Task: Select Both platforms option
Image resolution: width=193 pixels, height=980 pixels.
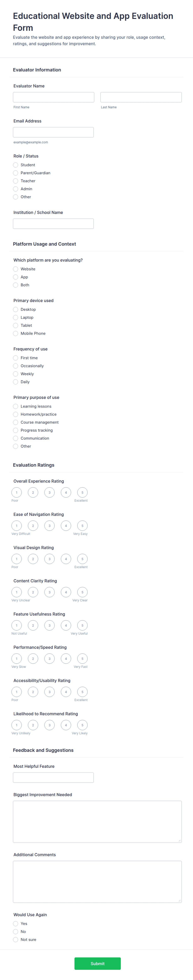Action: (16, 285)
